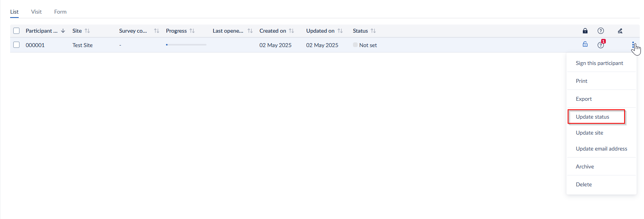Click the Participant column header label

(42, 31)
